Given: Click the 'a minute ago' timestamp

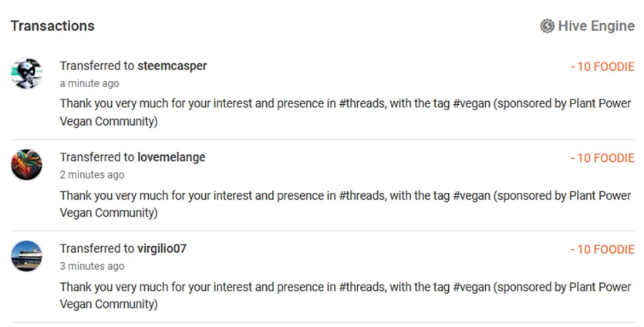Looking at the screenshot, I should (89, 83).
